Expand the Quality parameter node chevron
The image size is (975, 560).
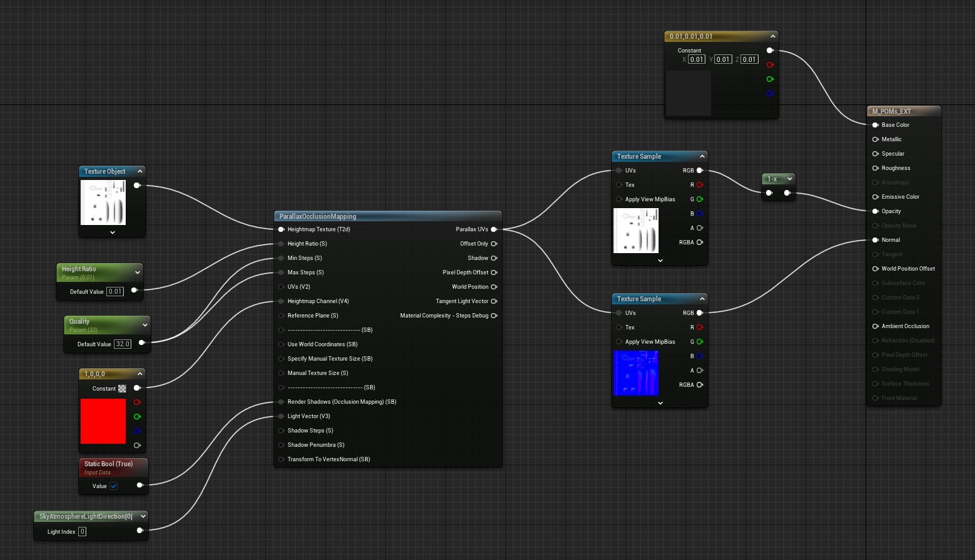(x=145, y=325)
